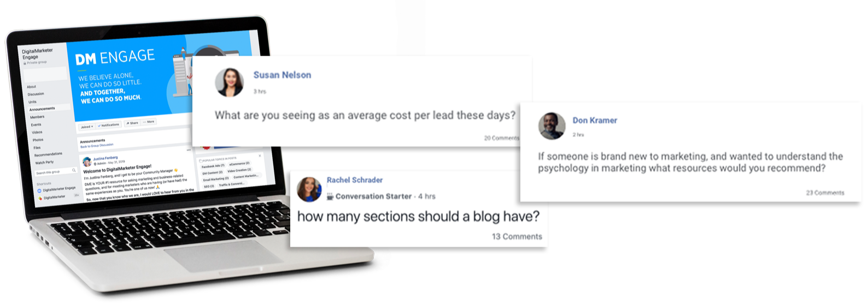Open the More dropdown under the cover

tap(149, 122)
